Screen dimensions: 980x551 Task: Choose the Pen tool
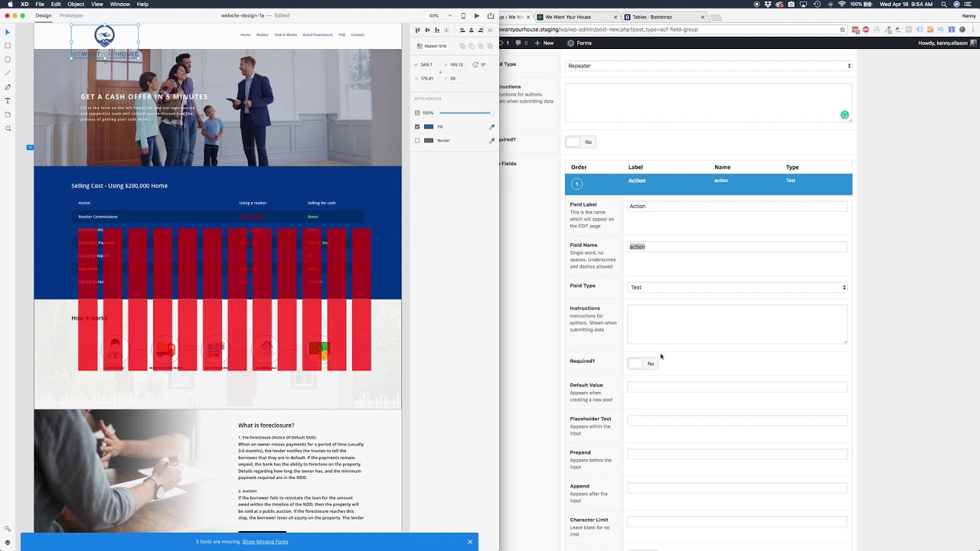(x=8, y=87)
